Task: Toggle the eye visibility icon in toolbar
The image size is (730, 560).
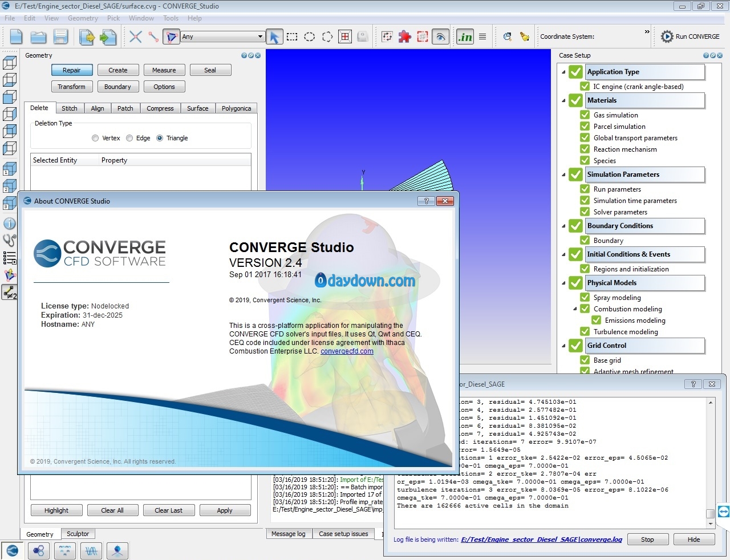Action: (440, 37)
